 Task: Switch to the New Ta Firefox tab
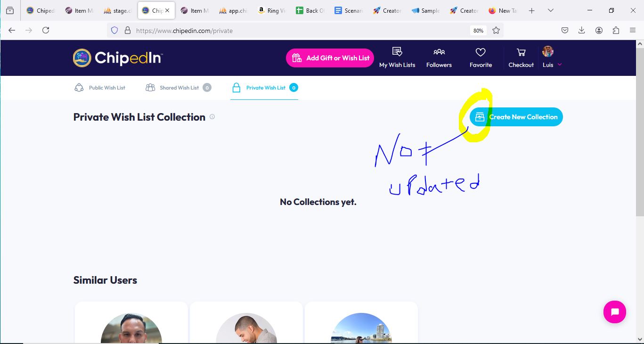click(x=503, y=10)
